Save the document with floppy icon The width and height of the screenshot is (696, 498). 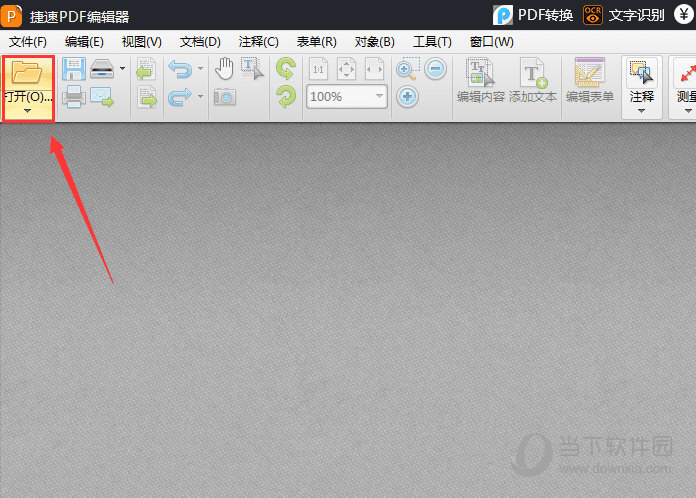click(x=74, y=69)
